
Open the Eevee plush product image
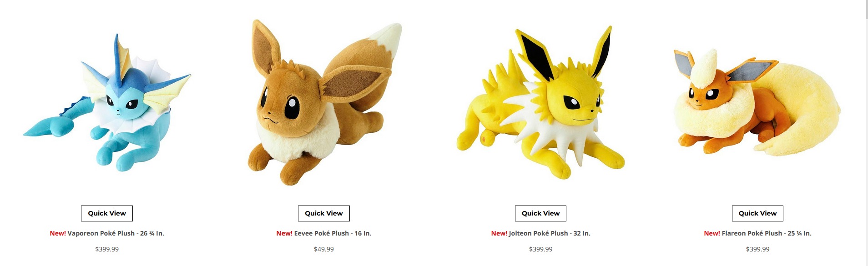(x=324, y=102)
